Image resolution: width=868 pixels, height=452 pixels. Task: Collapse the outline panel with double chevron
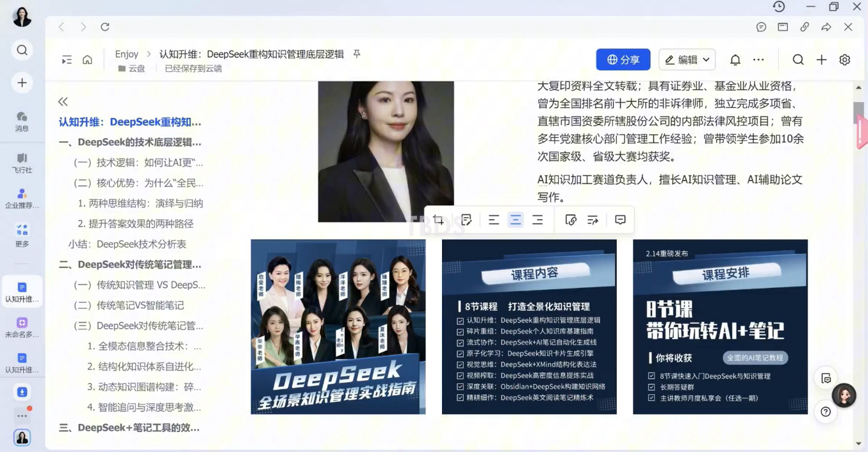tap(63, 101)
